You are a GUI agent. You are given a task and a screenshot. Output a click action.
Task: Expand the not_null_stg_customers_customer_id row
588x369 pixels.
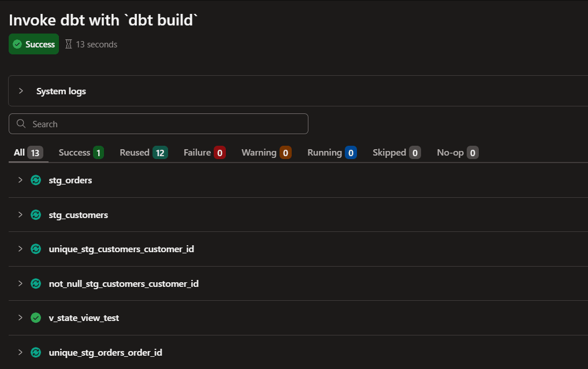[20, 283]
